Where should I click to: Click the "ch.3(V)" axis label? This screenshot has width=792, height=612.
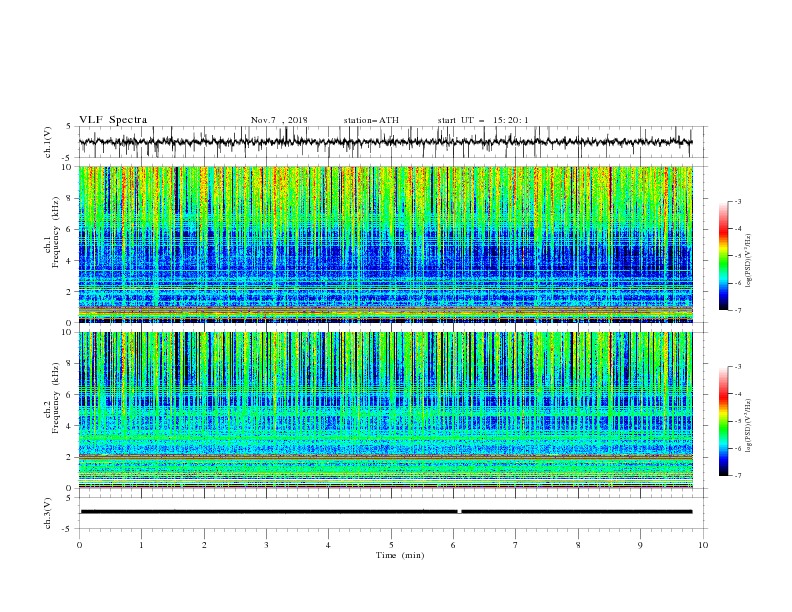[48, 513]
